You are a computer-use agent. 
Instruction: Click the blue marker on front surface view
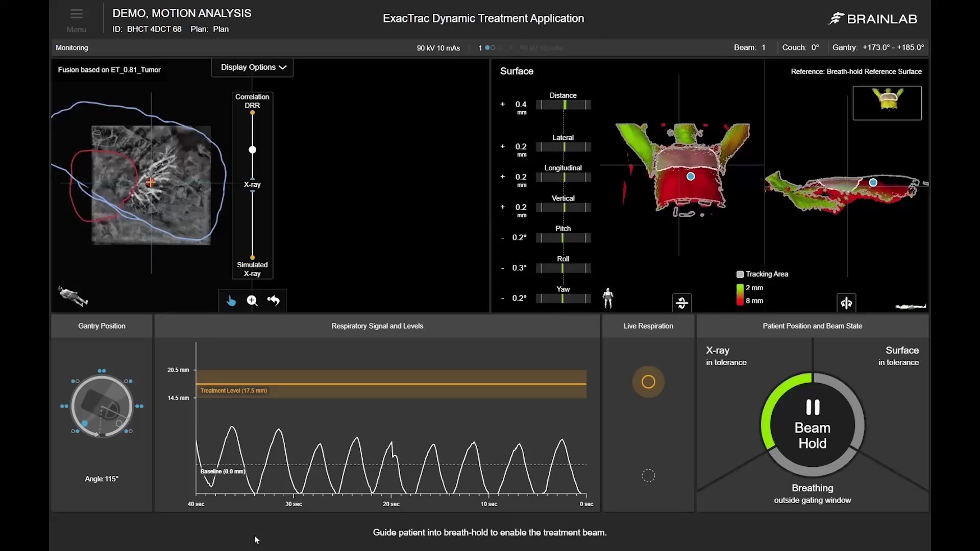tap(691, 177)
